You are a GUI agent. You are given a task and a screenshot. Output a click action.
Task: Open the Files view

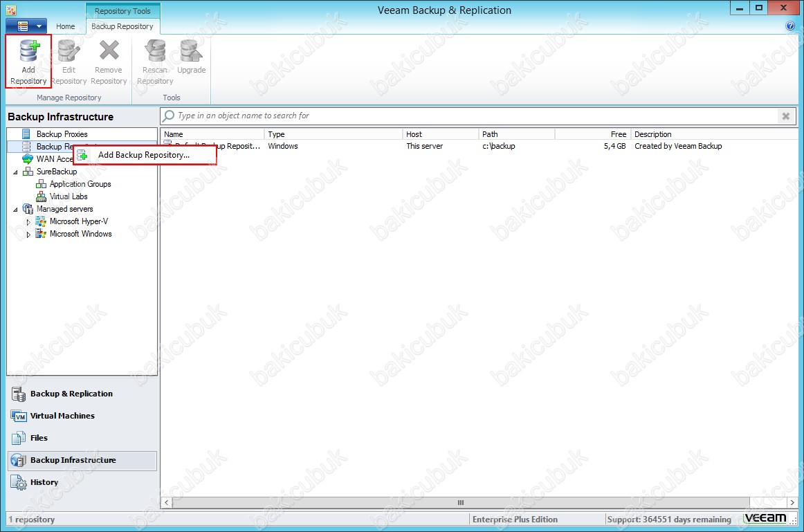click(x=82, y=438)
